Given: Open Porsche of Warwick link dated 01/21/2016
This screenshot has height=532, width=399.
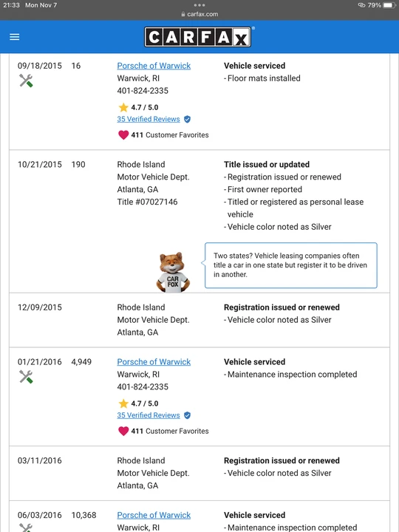Looking at the screenshot, I should [x=154, y=362].
